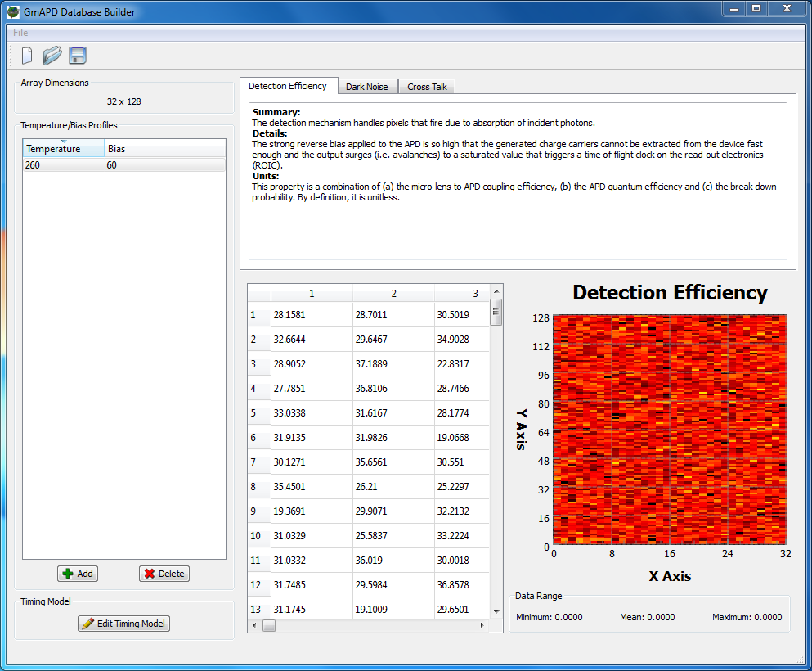812x671 pixels.
Task: Click the New file toolbar icon
Action: pyautogui.click(x=27, y=56)
